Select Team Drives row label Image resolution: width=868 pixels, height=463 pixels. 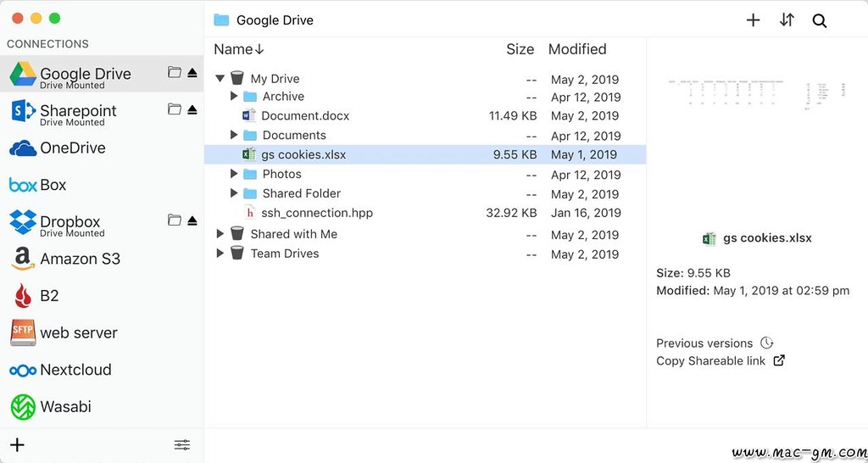pyautogui.click(x=285, y=254)
